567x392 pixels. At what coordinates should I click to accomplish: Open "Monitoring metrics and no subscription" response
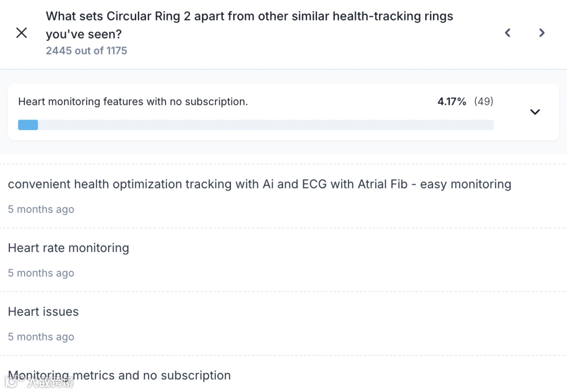[x=119, y=375]
